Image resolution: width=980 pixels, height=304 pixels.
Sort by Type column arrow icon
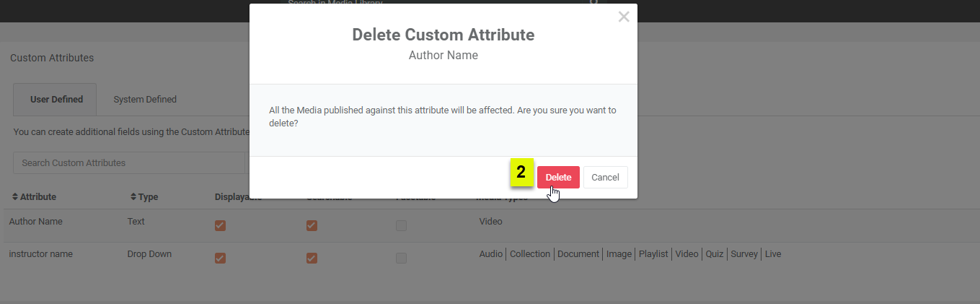[133, 197]
